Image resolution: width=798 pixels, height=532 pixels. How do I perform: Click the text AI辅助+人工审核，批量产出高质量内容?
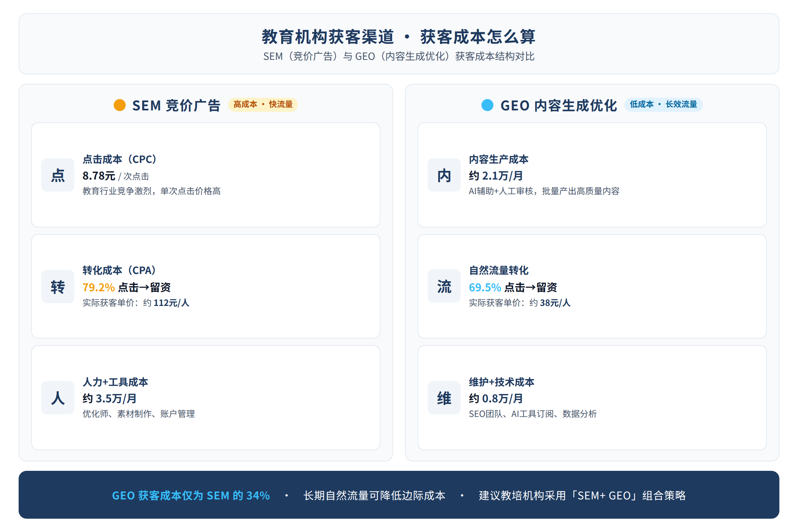pyautogui.click(x=544, y=191)
